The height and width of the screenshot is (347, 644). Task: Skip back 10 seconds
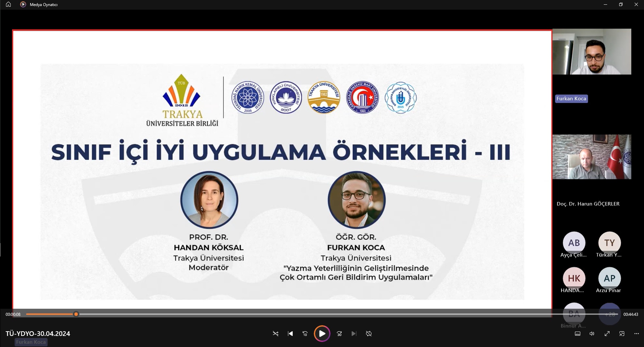(x=305, y=334)
